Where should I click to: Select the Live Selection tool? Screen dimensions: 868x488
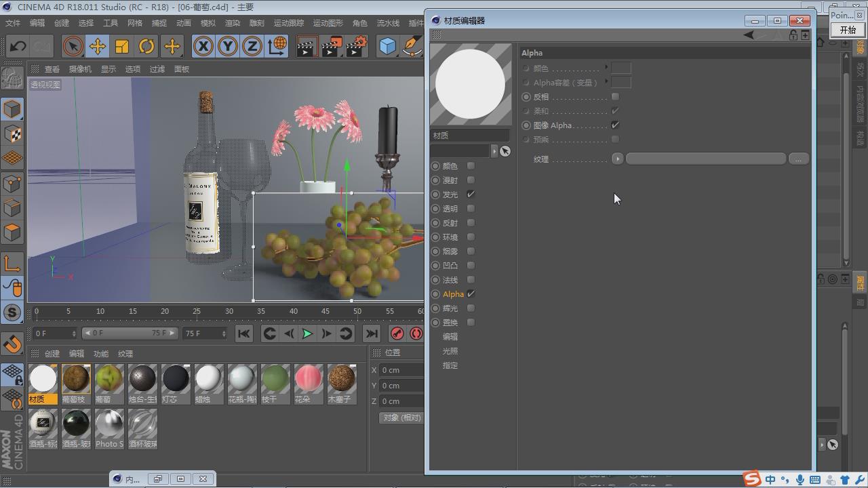pos(73,46)
